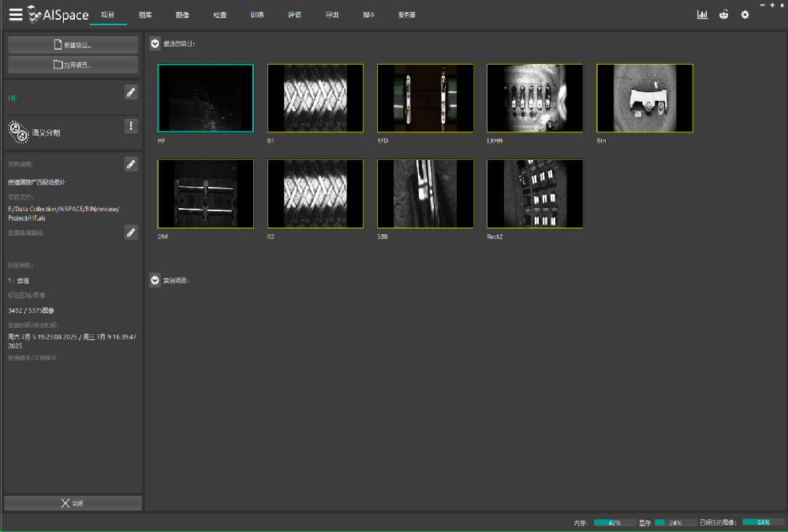Switch to the 图库 tab
The height and width of the screenshot is (532, 788).
145,15
